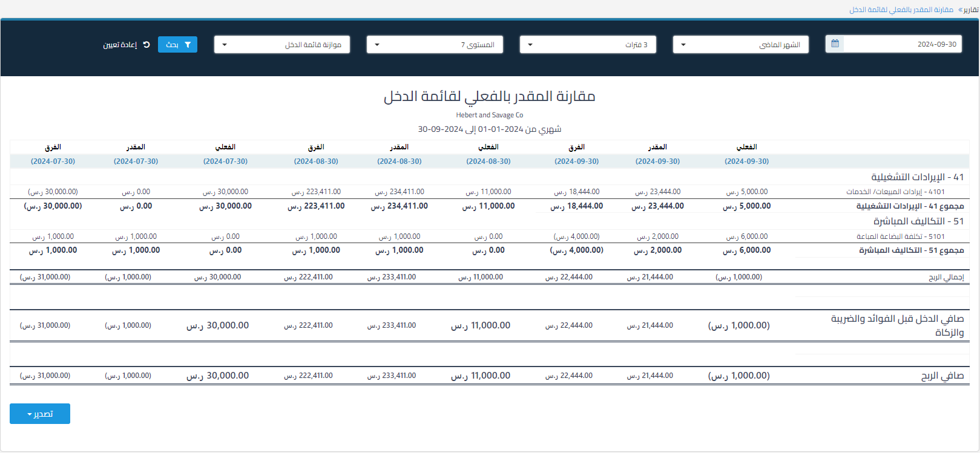Click the إعادة تعيين reset button
Viewport: 980px width, 453px height.
coord(127,45)
